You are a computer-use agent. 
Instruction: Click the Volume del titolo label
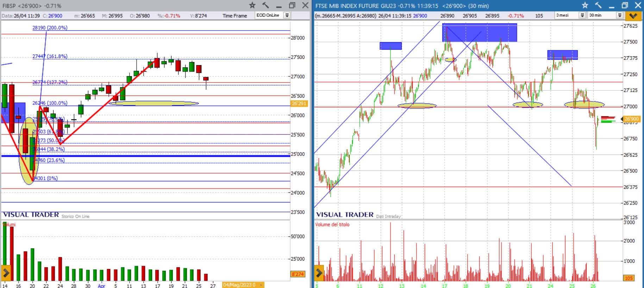332,225
